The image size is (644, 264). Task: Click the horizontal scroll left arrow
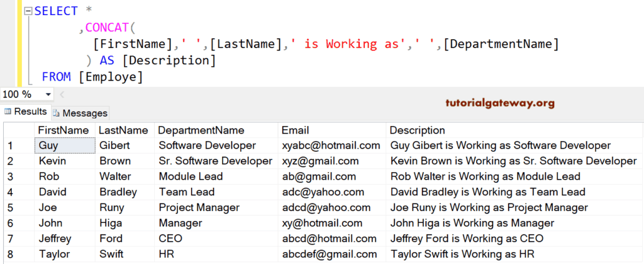point(62,95)
